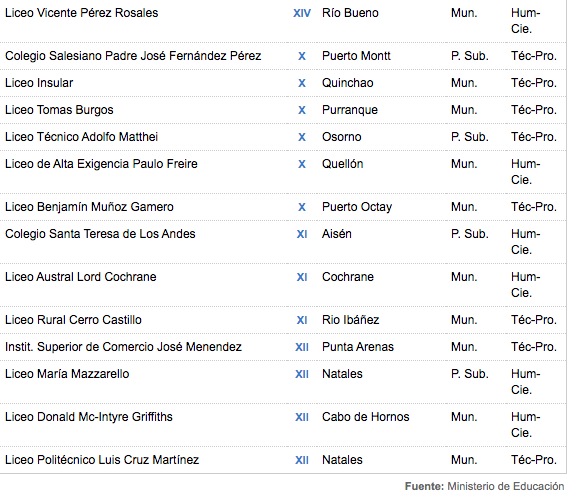Select the X link in Liceo Insular row
568x493 pixels.
coord(302,83)
